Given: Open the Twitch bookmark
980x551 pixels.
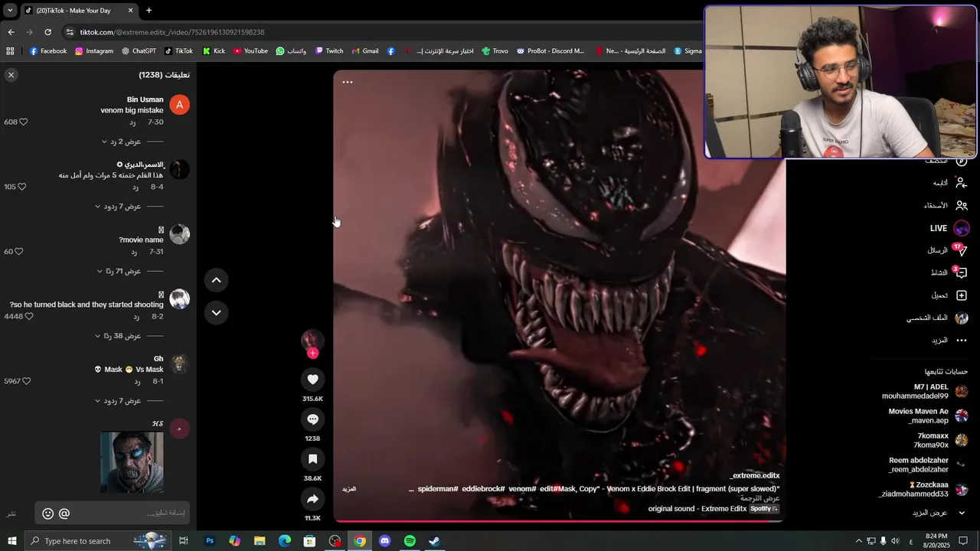Looking at the screenshot, I should (x=329, y=51).
